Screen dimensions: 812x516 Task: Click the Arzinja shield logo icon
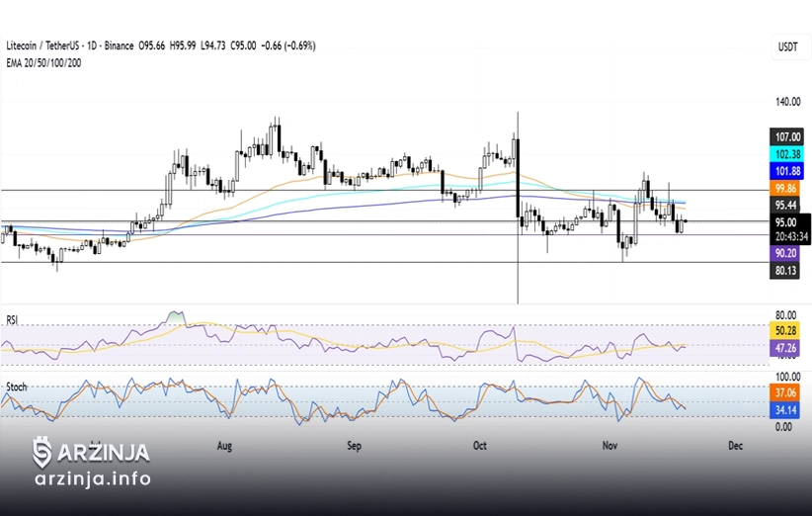point(42,453)
